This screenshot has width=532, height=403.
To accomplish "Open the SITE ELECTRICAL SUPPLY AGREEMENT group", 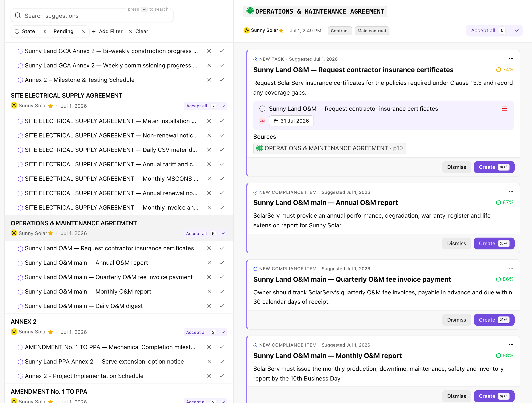I will (66, 95).
